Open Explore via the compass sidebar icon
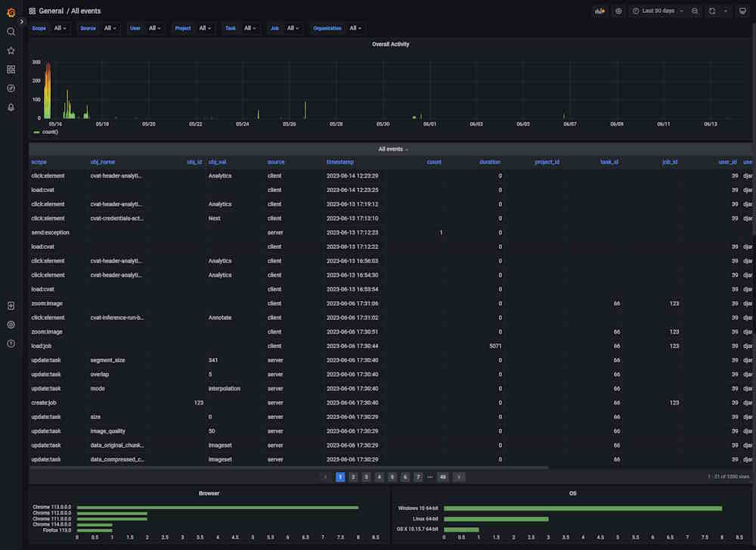Screen dimensions: 756x550 (11, 88)
